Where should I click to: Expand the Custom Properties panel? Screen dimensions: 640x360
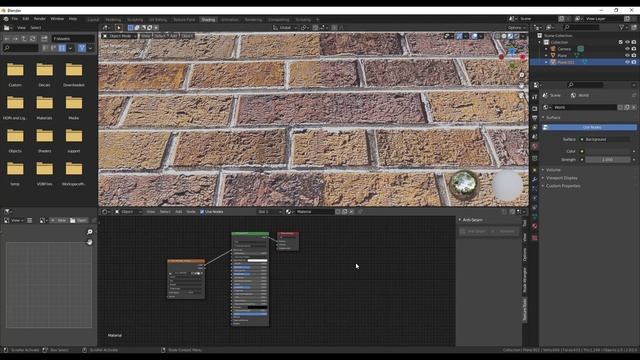point(563,186)
